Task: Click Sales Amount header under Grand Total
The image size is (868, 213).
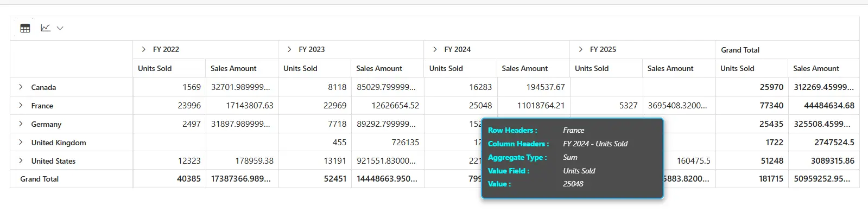Action: tap(823, 68)
